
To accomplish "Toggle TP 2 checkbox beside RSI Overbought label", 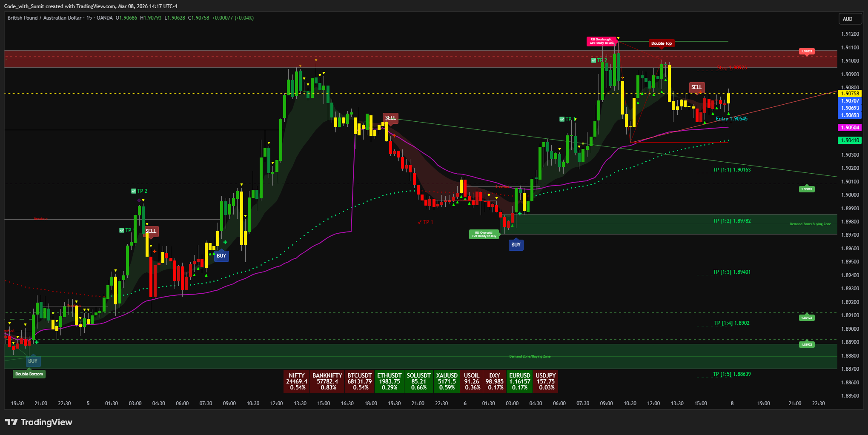I will (593, 60).
